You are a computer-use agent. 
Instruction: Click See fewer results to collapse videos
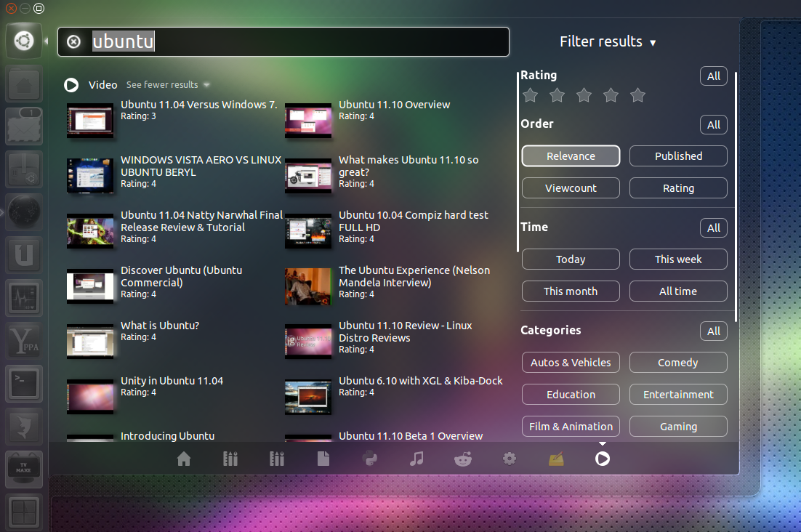pos(168,85)
